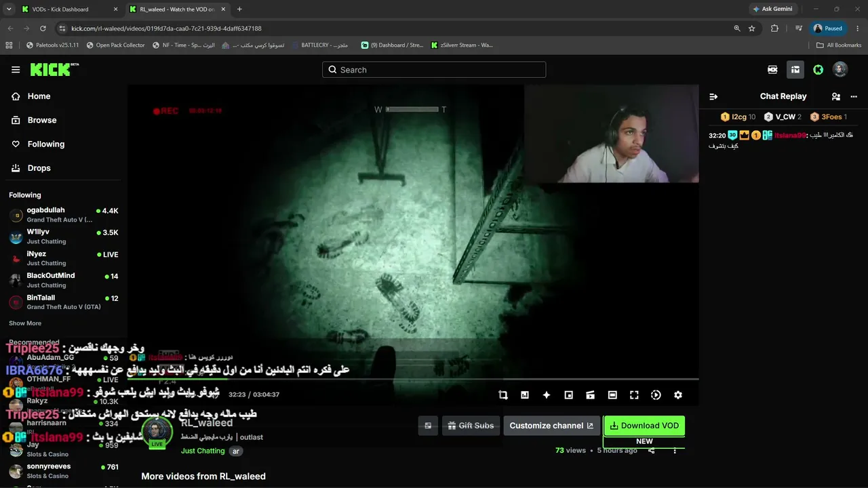Click Gift Subs button
This screenshot has height=488, width=868.
[x=471, y=426]
